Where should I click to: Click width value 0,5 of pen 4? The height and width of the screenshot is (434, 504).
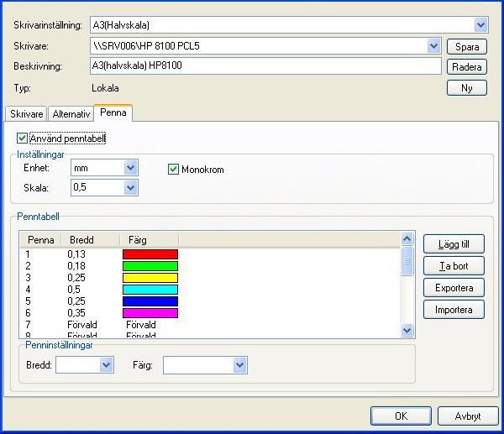[74, 290]
